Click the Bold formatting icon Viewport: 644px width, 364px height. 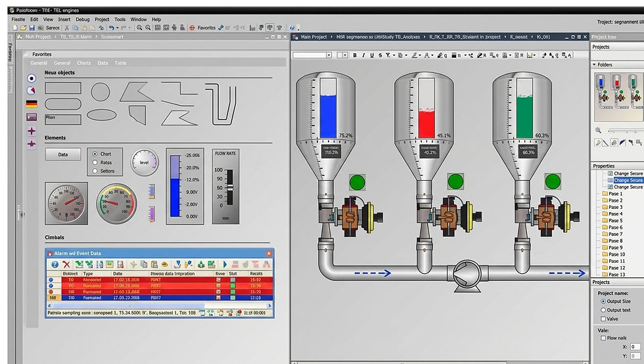coord(355,55)
